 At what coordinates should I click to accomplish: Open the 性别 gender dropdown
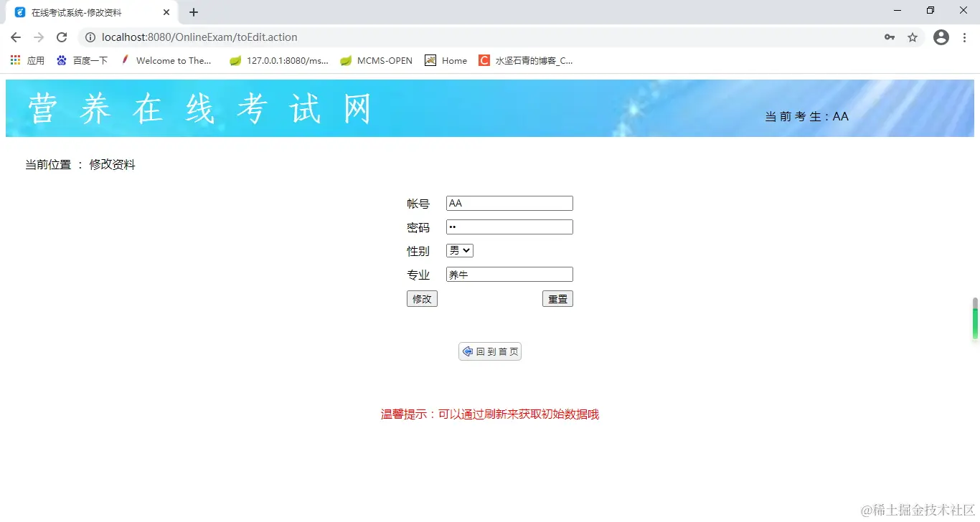pyautogui.click(x=459, y=250)
